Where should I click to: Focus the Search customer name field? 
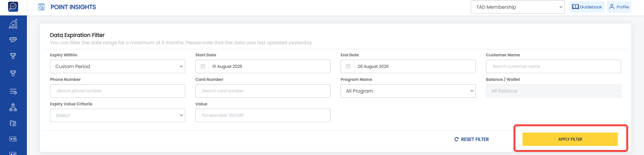pos(553,66)
